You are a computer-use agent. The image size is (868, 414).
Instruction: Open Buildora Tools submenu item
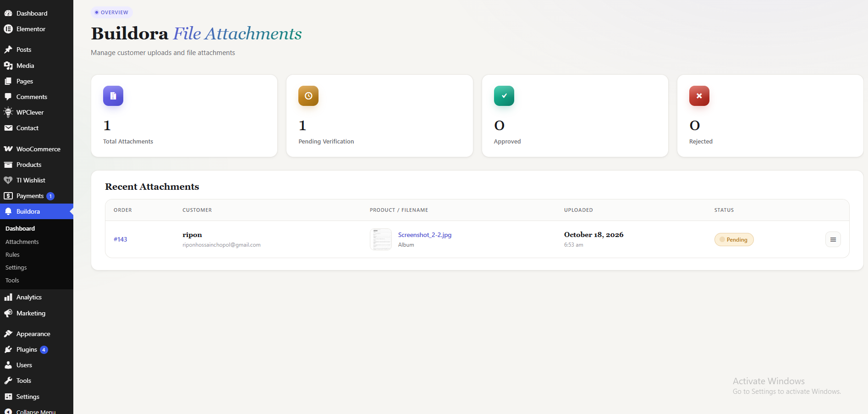click(x=12, y=280)
